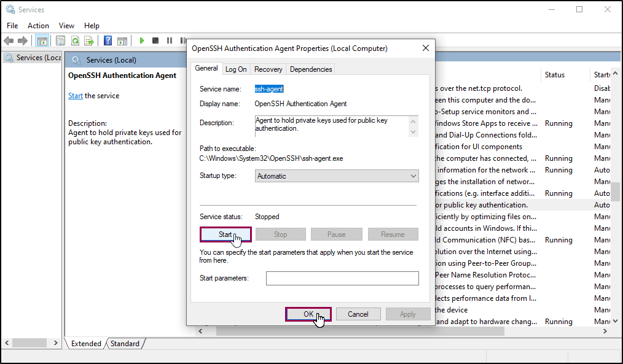Focus the Start parameters input field
This screenshot has height=364, width=623.
(342, 278)
